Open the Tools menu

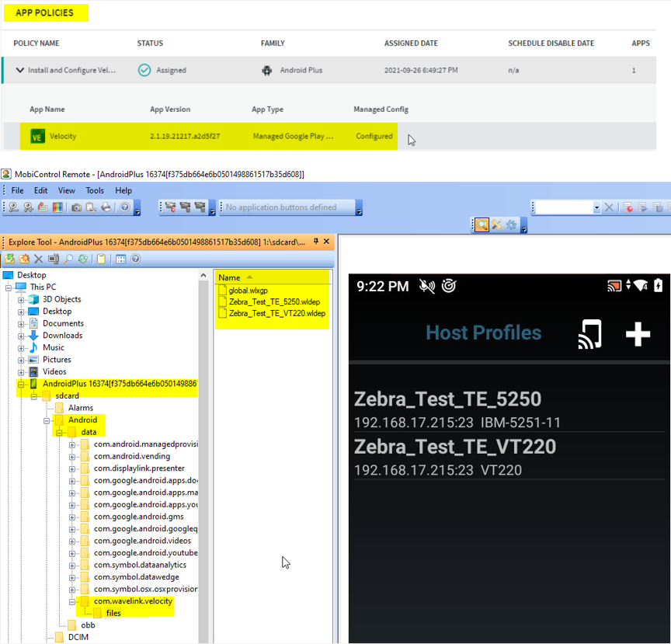click(95, 190)
